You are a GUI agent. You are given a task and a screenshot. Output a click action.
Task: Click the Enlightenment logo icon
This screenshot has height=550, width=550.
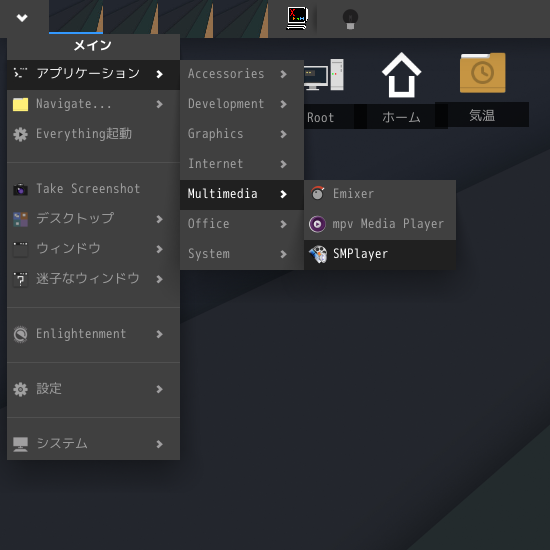click(20, 334)
